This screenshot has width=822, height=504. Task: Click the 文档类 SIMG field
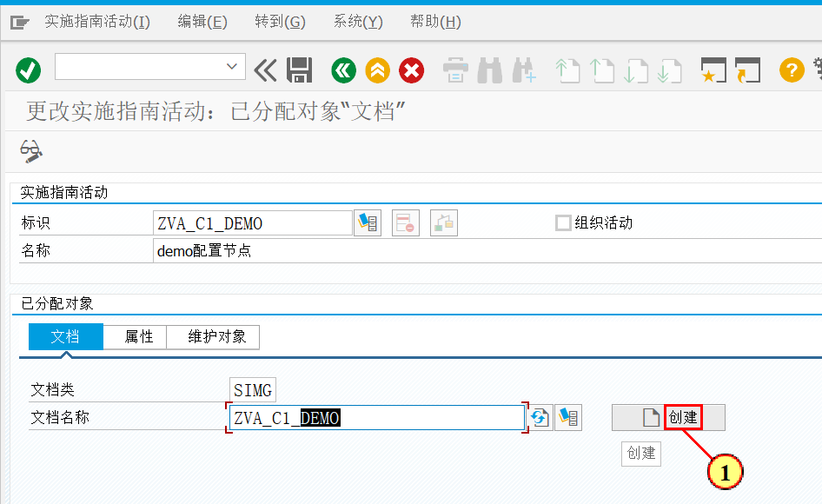click(253, 390)
